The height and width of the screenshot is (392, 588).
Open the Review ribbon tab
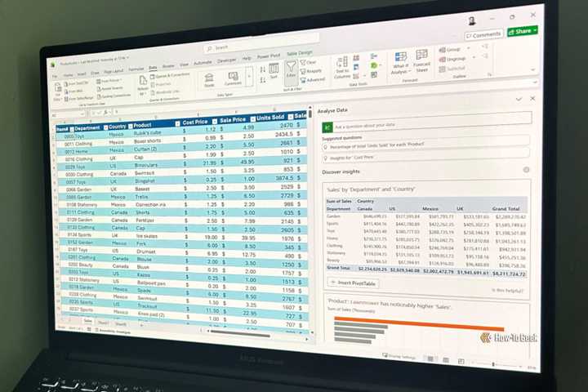[168, 66]
